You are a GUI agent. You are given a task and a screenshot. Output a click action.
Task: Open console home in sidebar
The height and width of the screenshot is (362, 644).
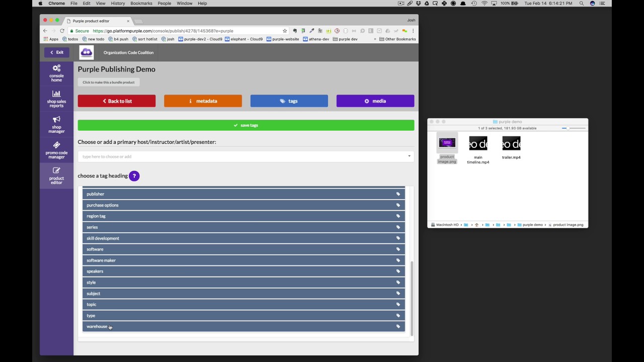click(x=56, y=73)
